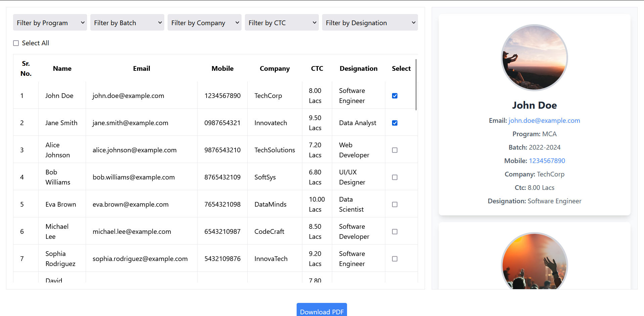Open the Filter by Company dropdown
This screenshot has width=644, height=316.
coord(205,22)
